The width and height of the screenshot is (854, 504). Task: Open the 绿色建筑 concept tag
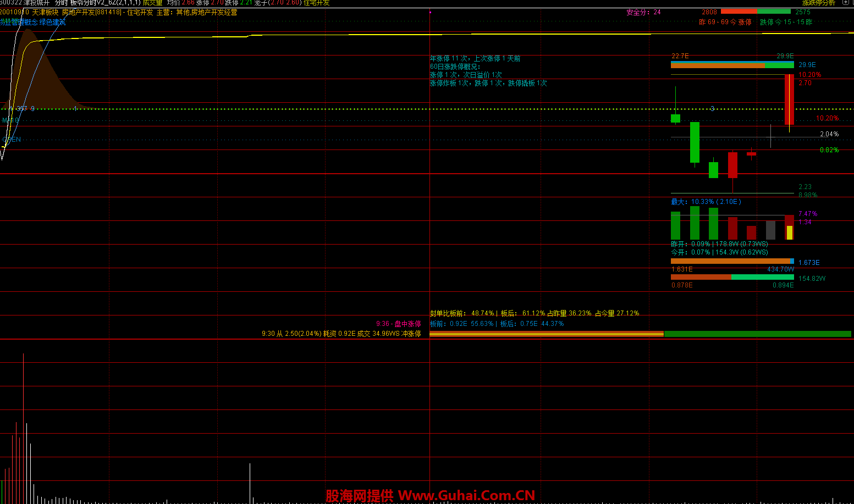tap(53, 22)
